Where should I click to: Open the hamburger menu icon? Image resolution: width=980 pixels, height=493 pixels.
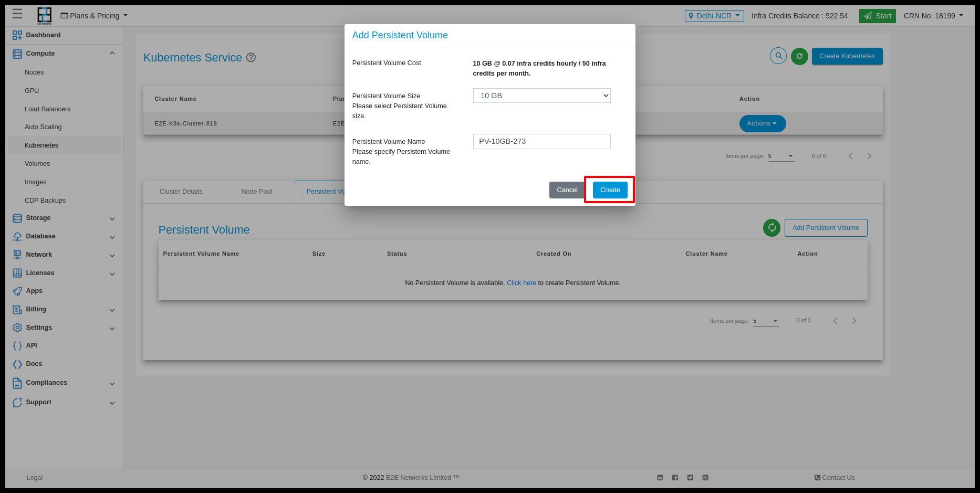tap(17, 14)
